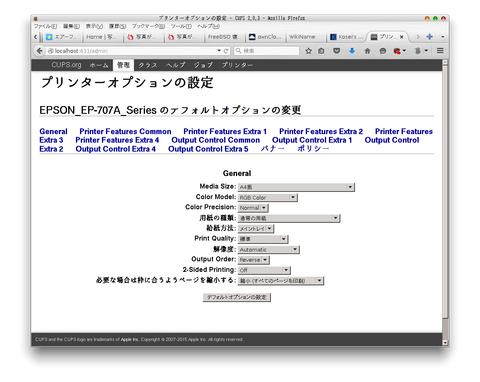Go to the Firefox home icon
This screenshot has height=382, width=480.
(x=367, y=51)
